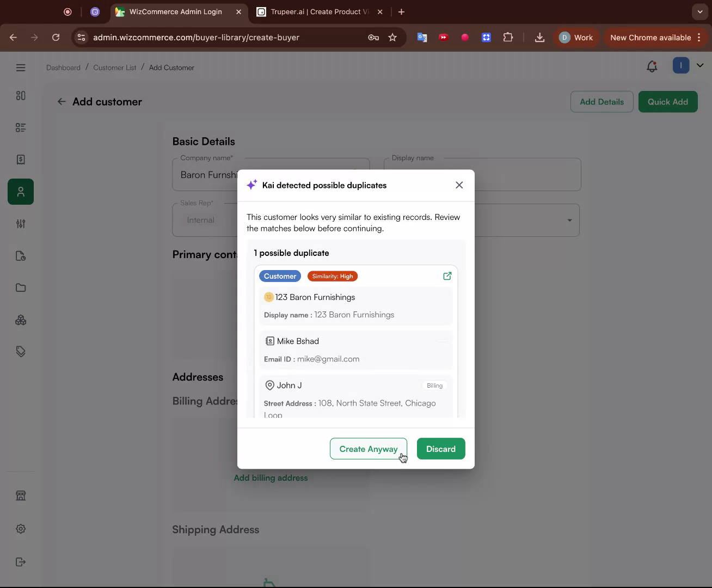Click the Work profile button
The height and width of the screenshot is (588, 712).
(x=576, y=38)
